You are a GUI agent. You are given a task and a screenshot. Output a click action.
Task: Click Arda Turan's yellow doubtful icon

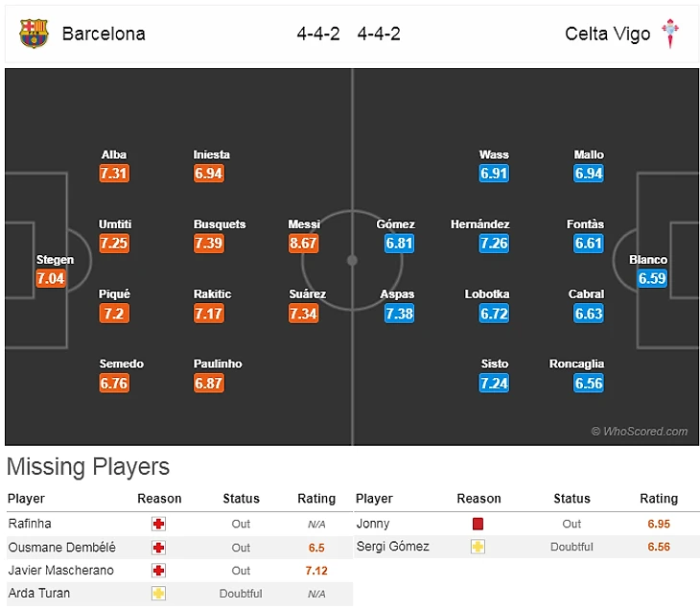(x=159, y=593)
